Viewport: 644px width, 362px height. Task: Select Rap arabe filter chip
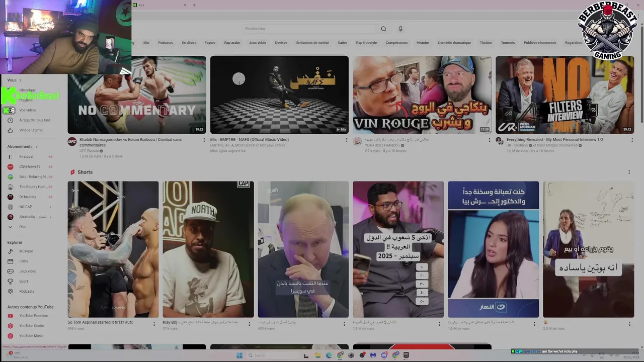point(232,43)
